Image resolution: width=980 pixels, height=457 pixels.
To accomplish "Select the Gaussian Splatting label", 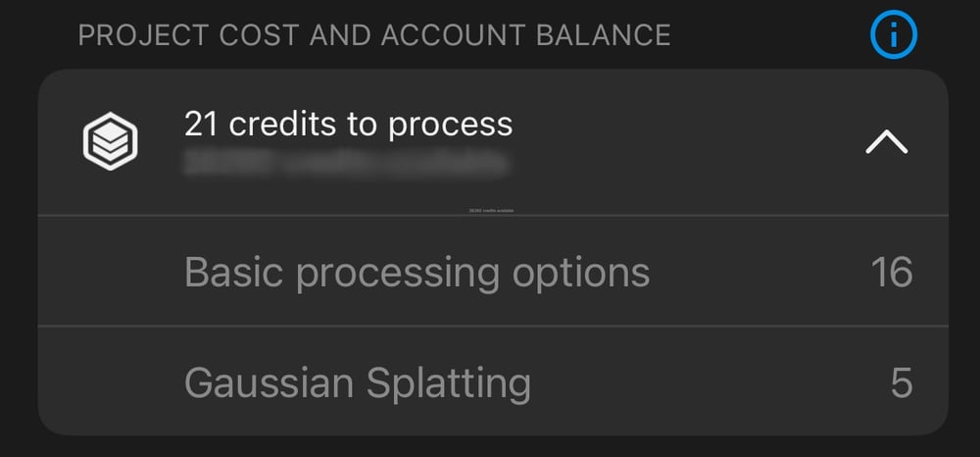I will [x=357, y=382].
